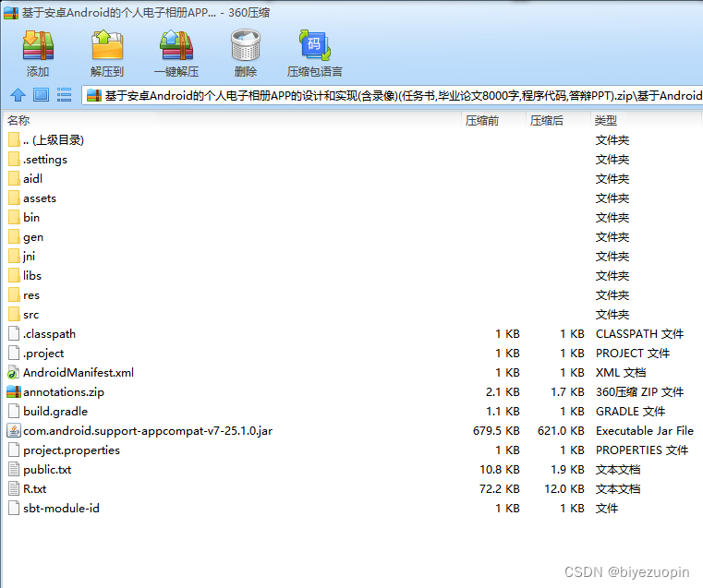Click the 360压缩 ZIP 文件 type cell

639,392
